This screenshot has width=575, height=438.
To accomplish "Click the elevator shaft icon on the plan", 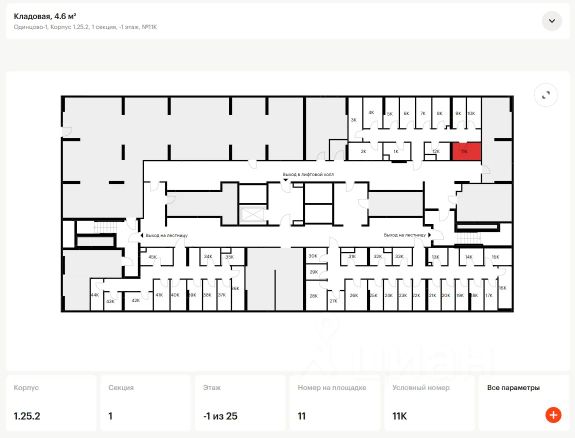I will click(x=252, y=215).
